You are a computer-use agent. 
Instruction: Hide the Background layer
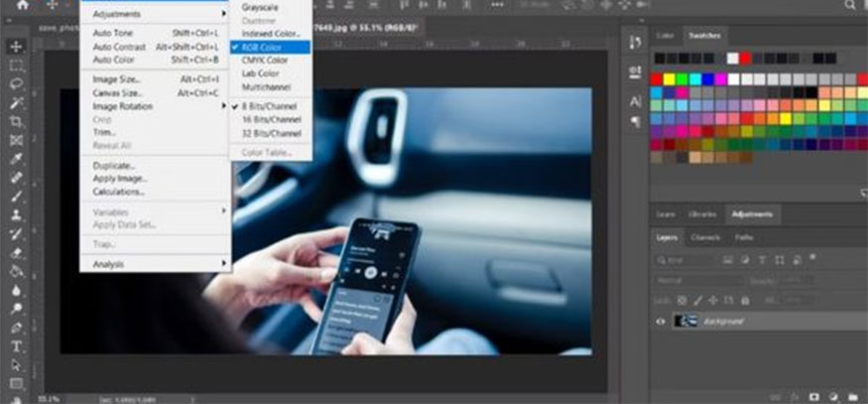661,322
